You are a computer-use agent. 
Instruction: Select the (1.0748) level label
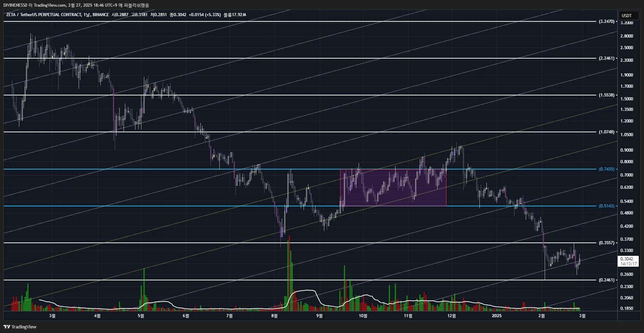point(607,132)
